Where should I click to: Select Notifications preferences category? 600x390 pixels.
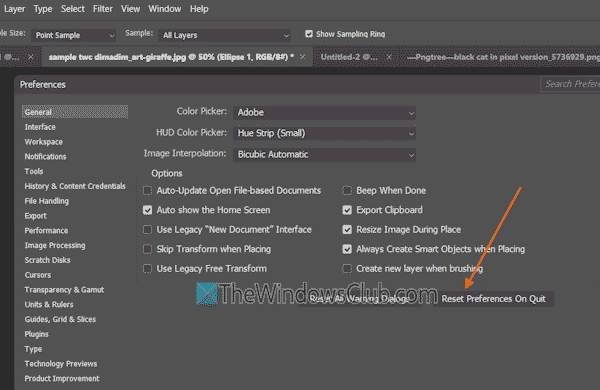coord(45,157)
